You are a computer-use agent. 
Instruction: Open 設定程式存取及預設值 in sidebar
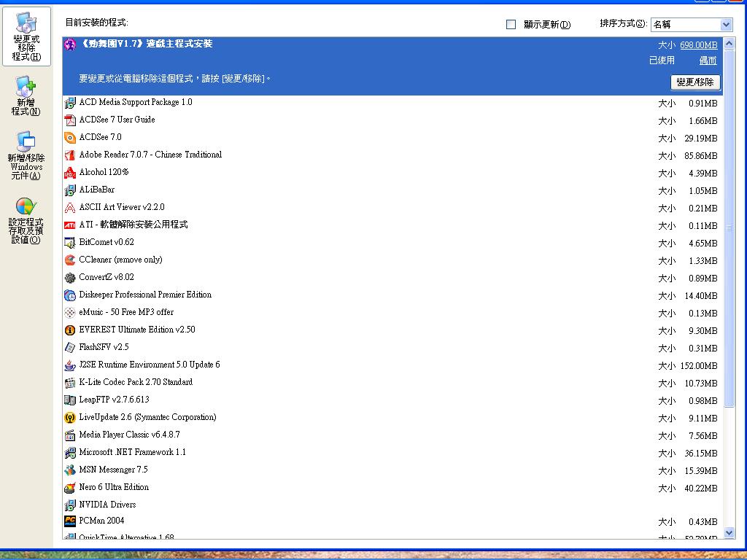26,221
